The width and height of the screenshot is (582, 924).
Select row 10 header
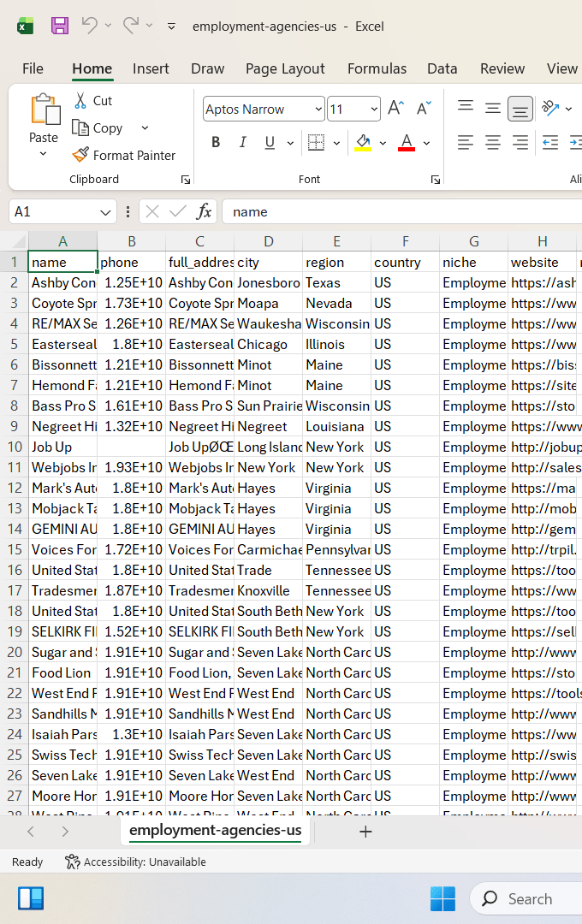(15, 447)
